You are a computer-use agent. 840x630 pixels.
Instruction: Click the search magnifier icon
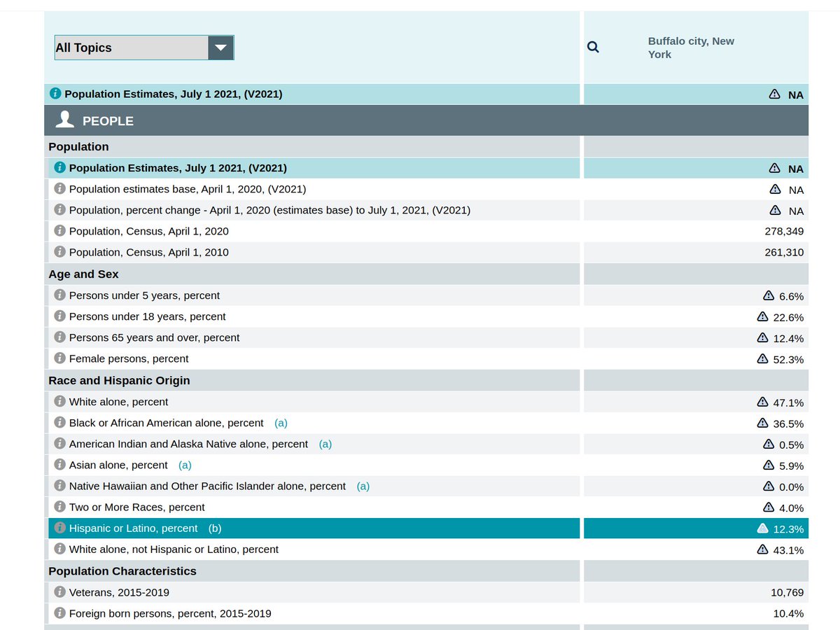point(593,47)
